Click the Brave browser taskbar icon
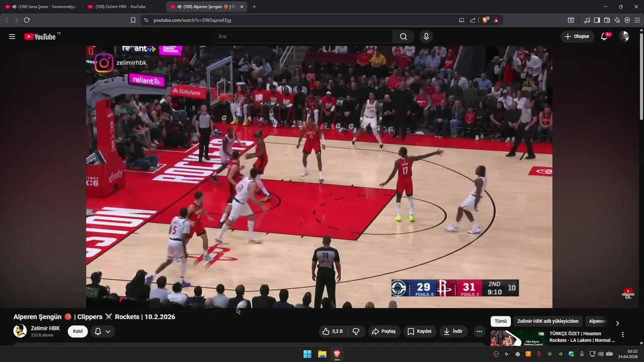 click(337, 354)
